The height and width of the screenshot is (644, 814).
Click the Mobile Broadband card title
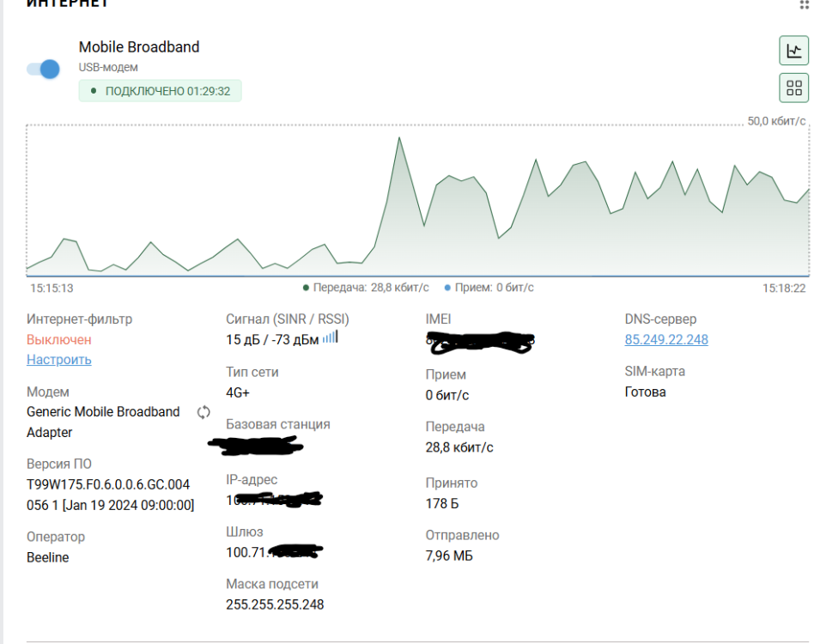point(138,47)
